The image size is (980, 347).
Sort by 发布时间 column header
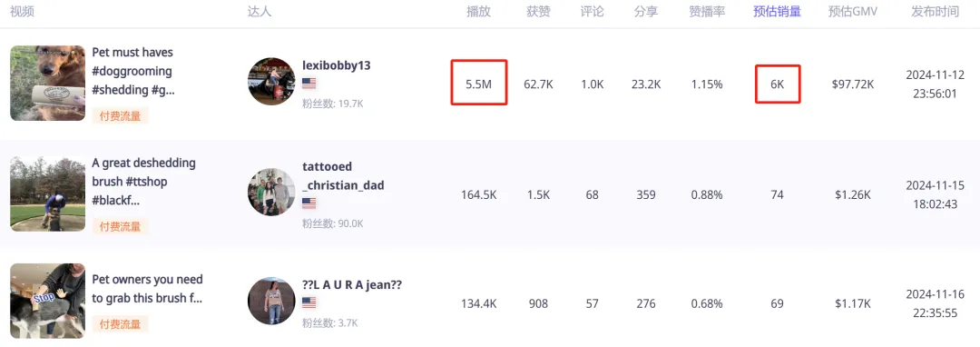[x=935, y=12]
